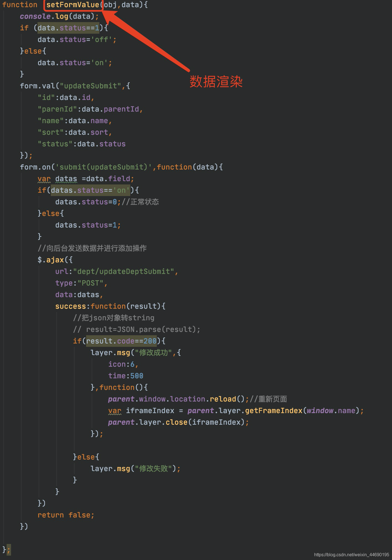
Task: Click the //重新页面 comment
Action: 268,399
